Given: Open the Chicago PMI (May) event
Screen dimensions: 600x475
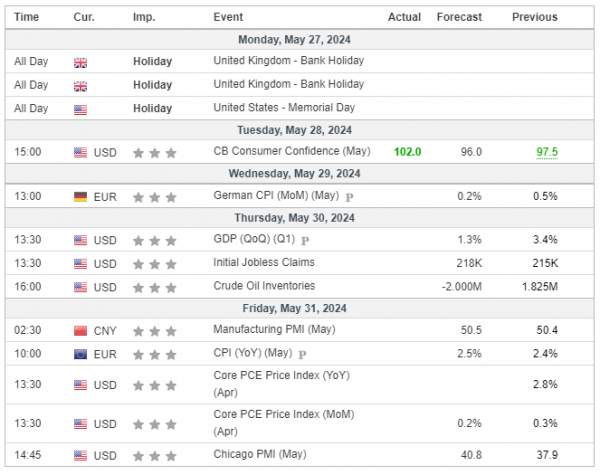Looking at the screenshot, I should click(260, 454).
